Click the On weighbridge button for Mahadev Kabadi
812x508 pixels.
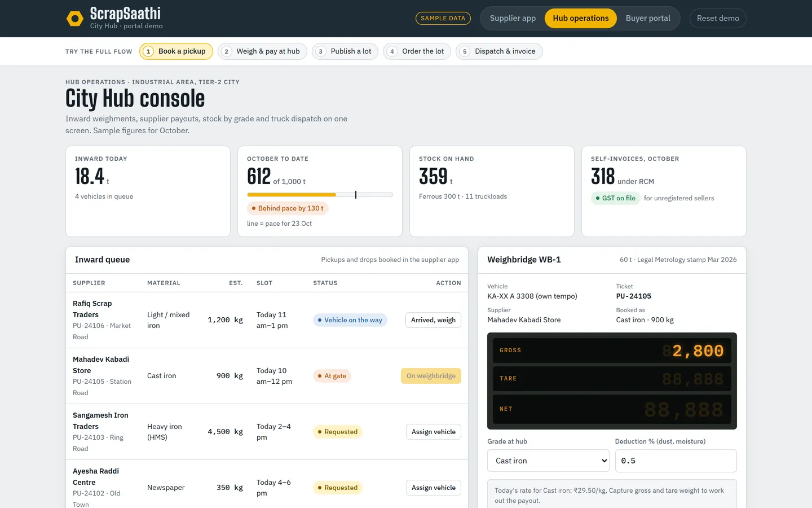click(431, 376)
